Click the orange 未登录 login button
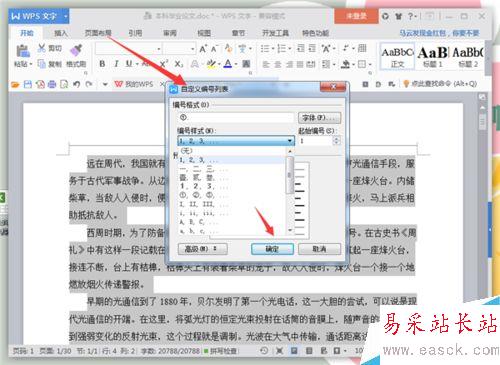Screen dimensions: 500x365 coord(356,16)
